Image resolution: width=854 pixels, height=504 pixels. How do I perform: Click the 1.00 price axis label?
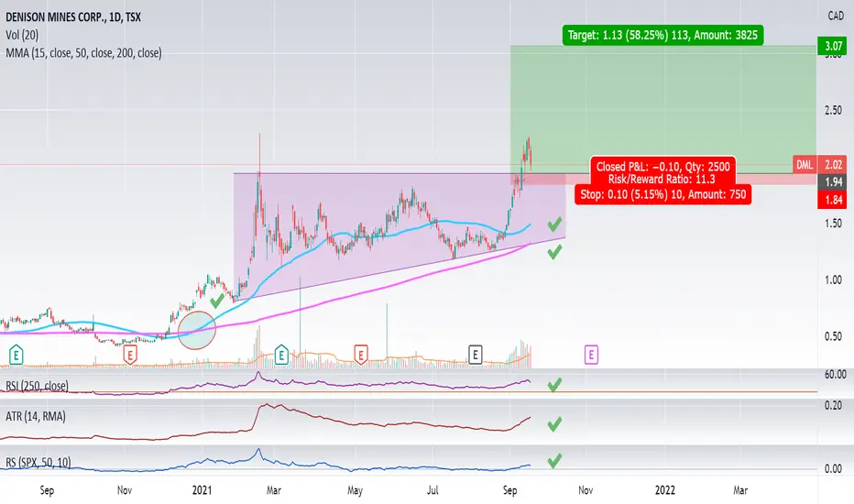pyautogui.click(x=833, y=280)
